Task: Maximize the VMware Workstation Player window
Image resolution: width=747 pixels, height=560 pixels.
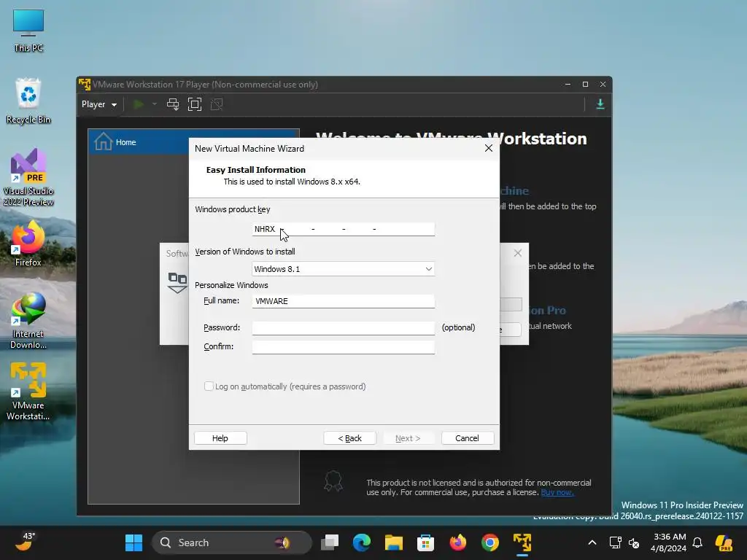Action: (x=585, y=85)
